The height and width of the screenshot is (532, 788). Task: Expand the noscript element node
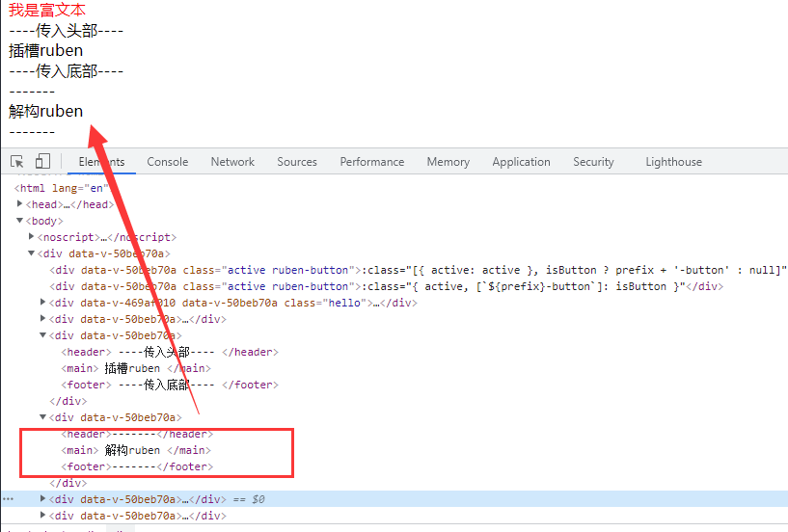tap(32, 237)
